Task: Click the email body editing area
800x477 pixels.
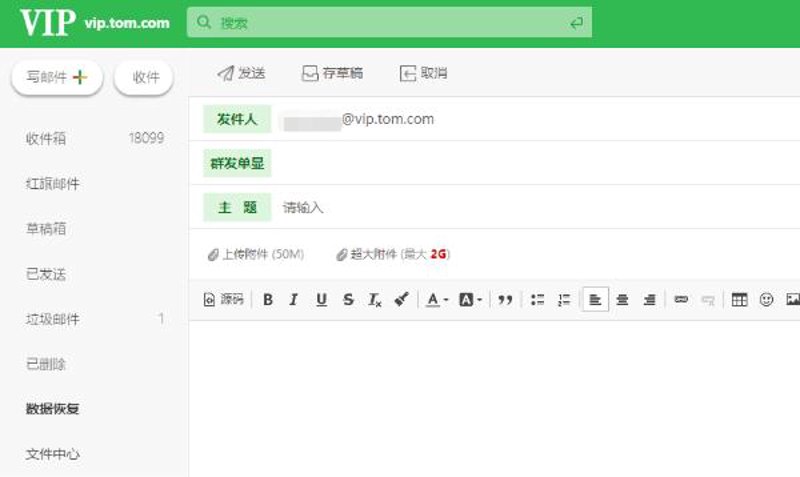Action: [x=494, y=398]
